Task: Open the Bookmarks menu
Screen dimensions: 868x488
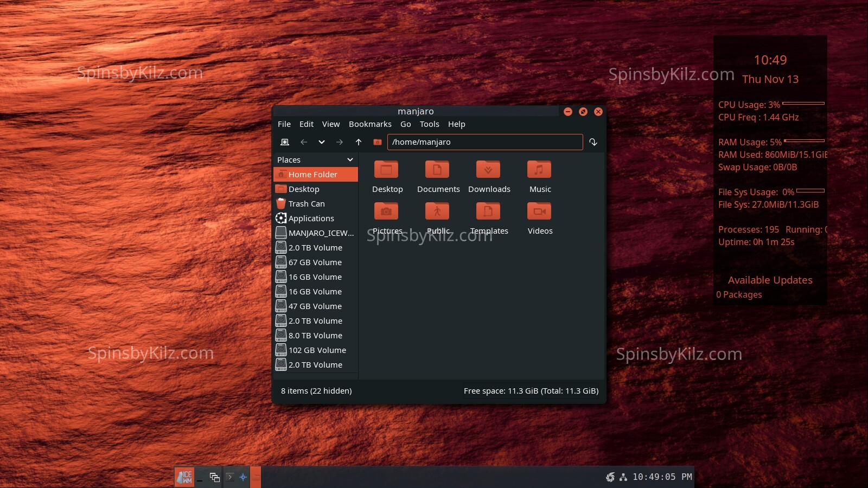Action: 370,124
